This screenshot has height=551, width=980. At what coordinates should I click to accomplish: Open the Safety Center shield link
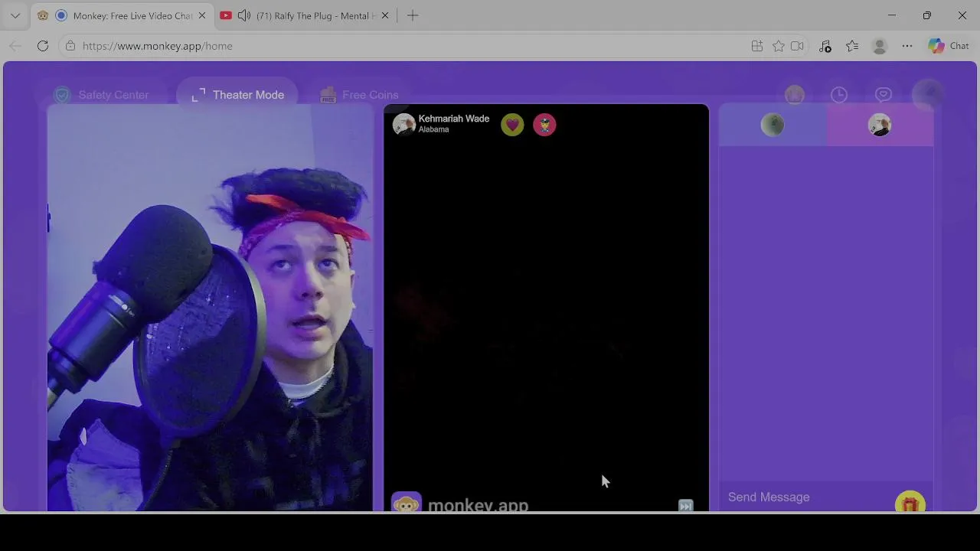coord(102,95)
